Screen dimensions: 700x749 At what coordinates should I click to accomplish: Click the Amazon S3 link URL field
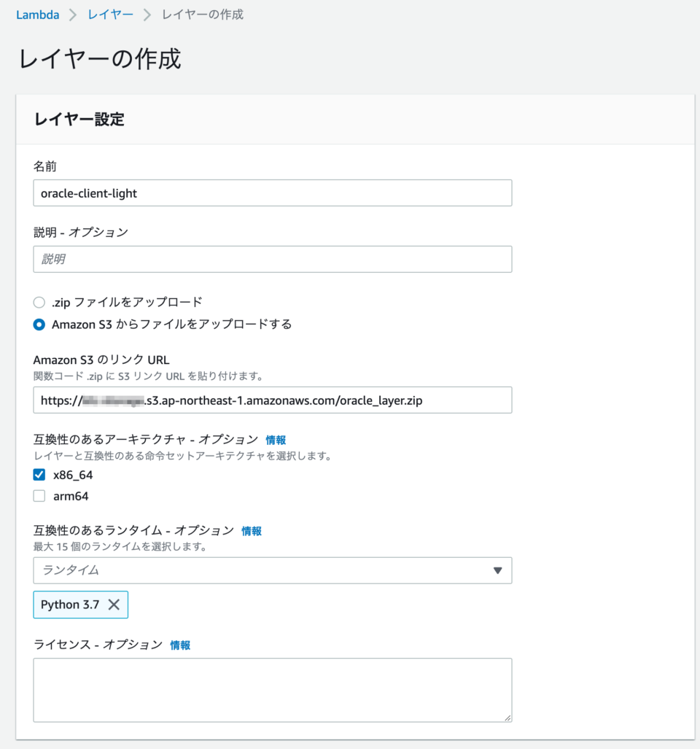[272, 400]
